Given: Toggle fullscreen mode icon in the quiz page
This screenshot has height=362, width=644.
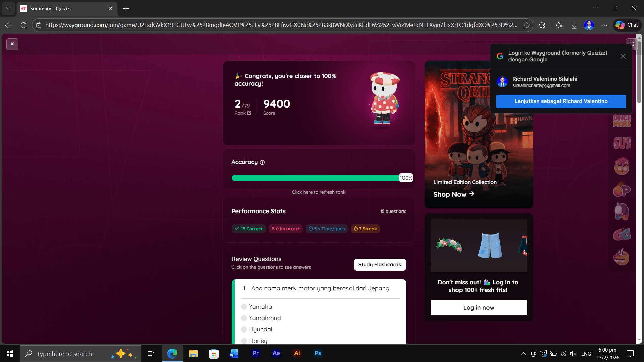Looking at the screenshot, I should (631, 44).
